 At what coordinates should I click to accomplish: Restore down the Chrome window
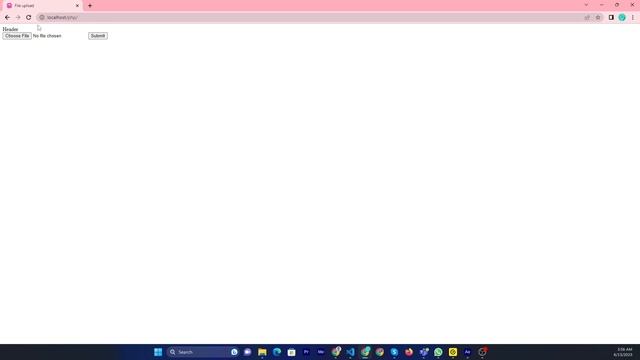[617, 5]
